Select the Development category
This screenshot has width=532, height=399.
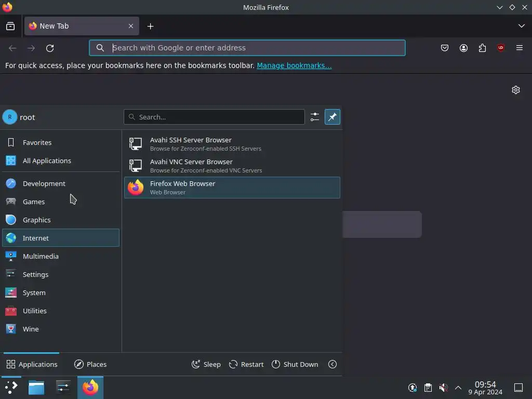coord(61,183)
